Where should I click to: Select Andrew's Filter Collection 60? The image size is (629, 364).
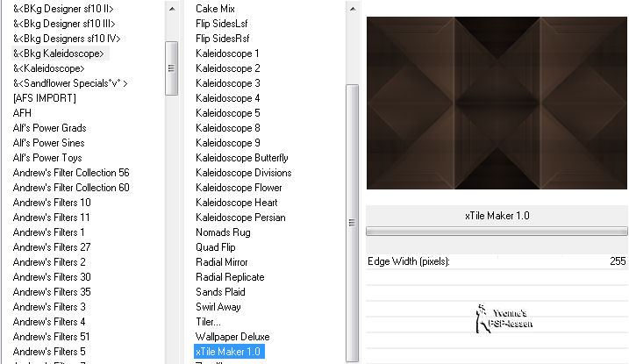pyautogui.click(x=71, y=188)
